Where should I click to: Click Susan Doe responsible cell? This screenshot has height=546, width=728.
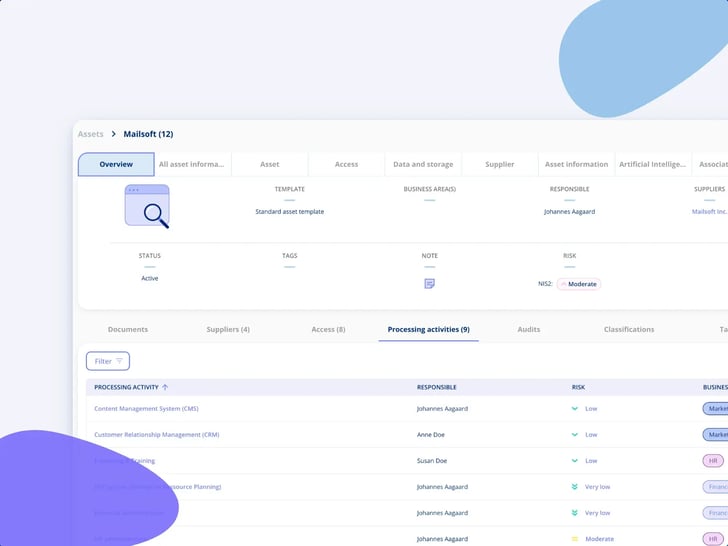(x=432, y=461)
